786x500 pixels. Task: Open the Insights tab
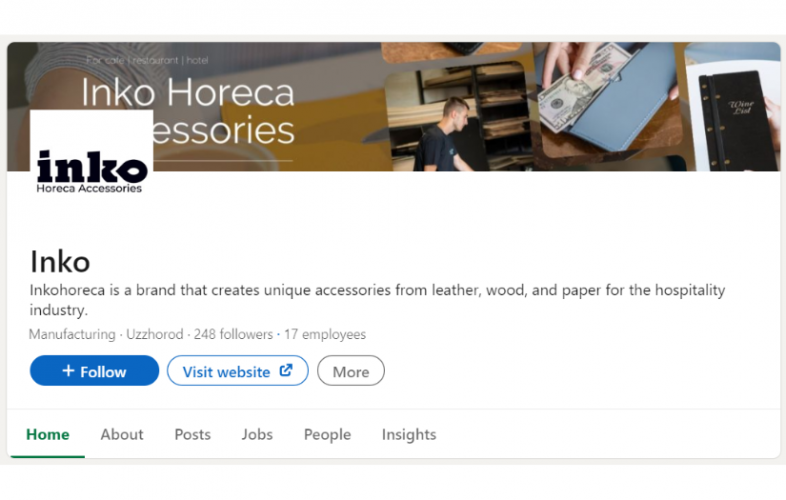409,434
